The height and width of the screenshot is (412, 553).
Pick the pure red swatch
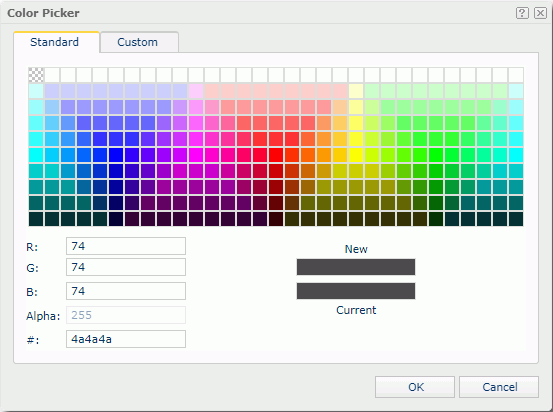(276, 155)
